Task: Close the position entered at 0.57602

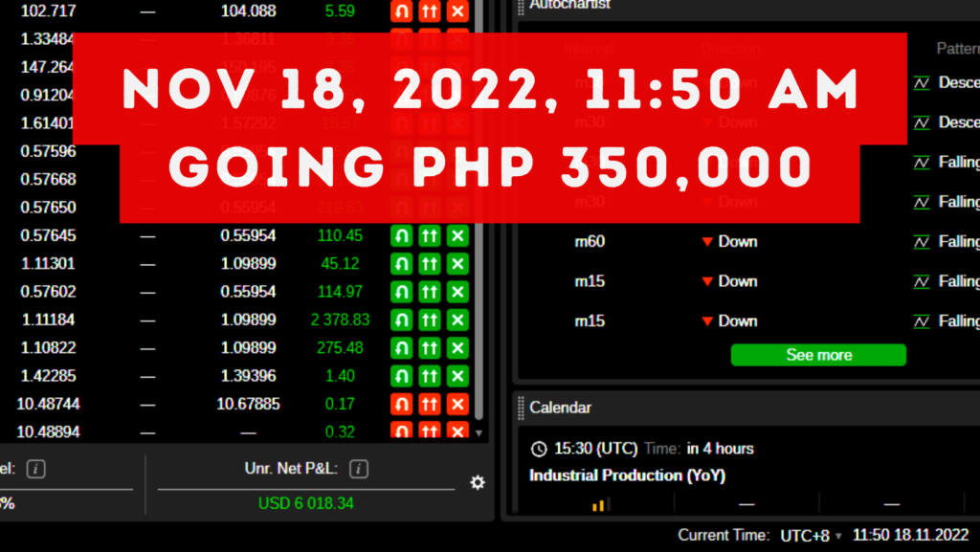Action: click(457, 292)
